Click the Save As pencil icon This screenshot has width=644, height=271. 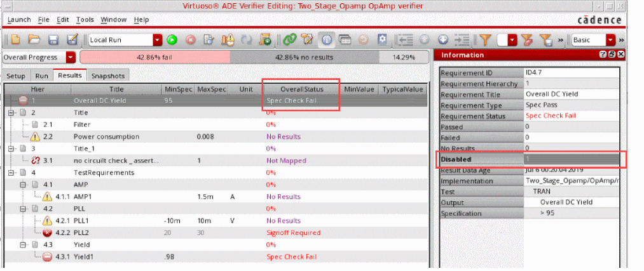click(x=72, y=40)
